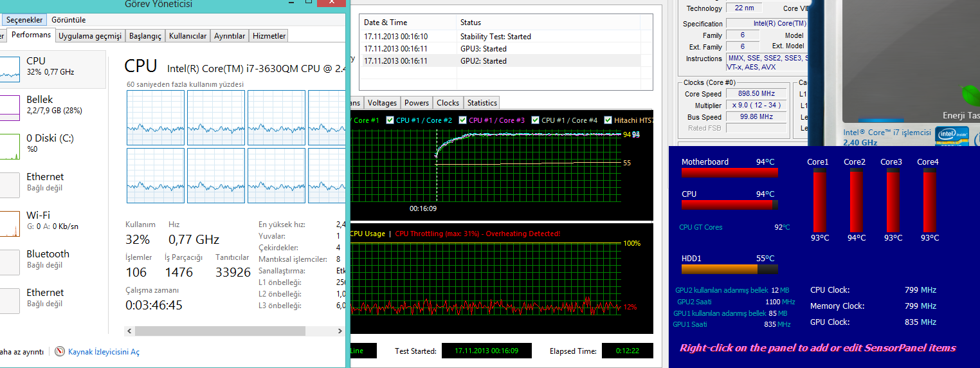This screenshot has height=368, width=980.
Task: Click the İş Parçacığı count 1476
Action: pos(179,272)
